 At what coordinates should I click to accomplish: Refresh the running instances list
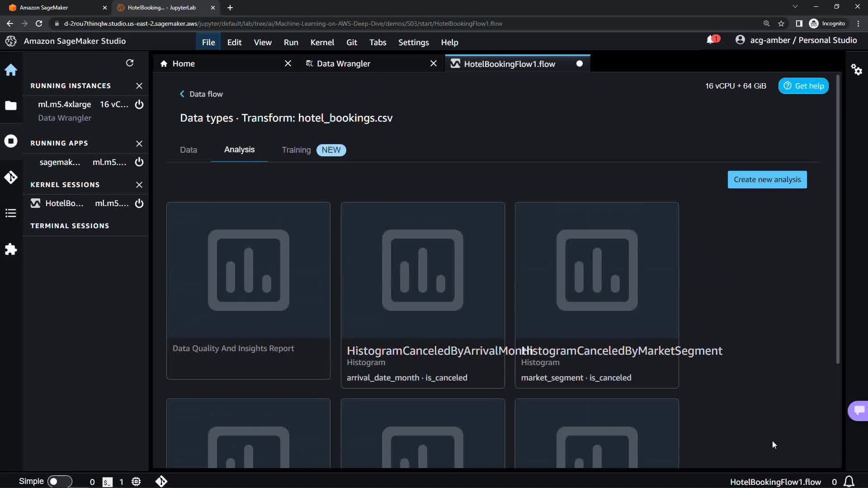[x=130, y=63]
